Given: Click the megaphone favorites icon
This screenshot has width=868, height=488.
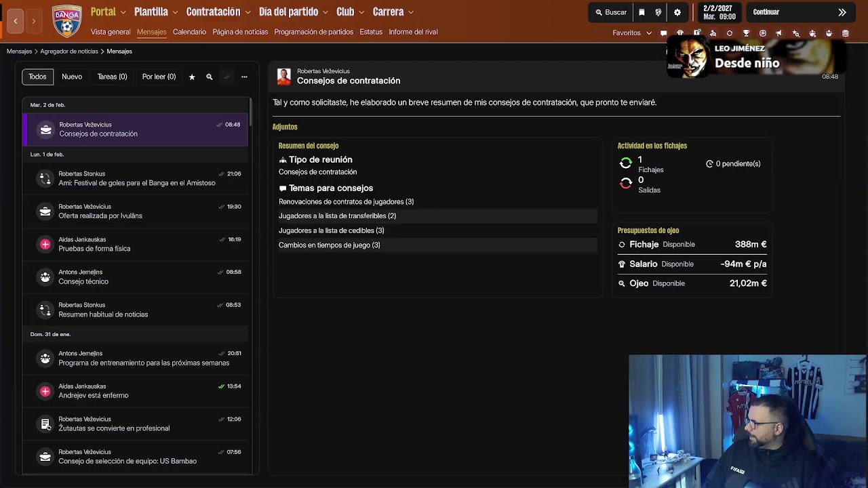Looking at the screenshot, I should [779, 33].
